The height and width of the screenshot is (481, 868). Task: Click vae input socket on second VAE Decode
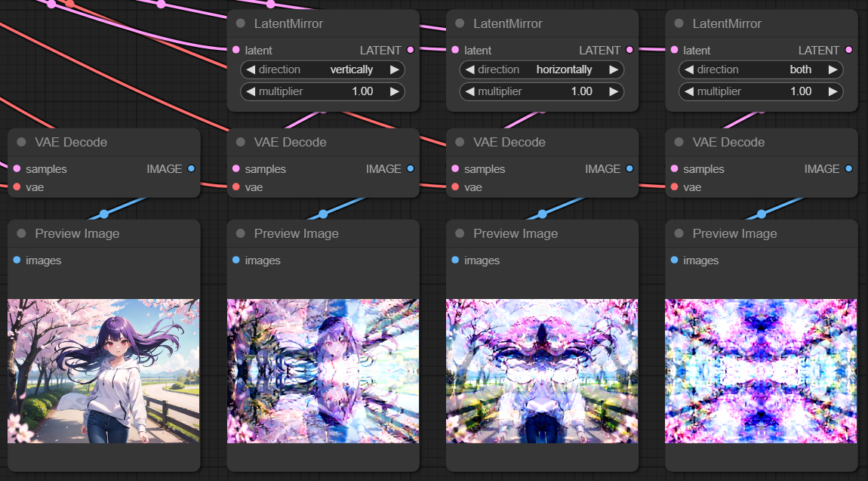pos(235,187)
